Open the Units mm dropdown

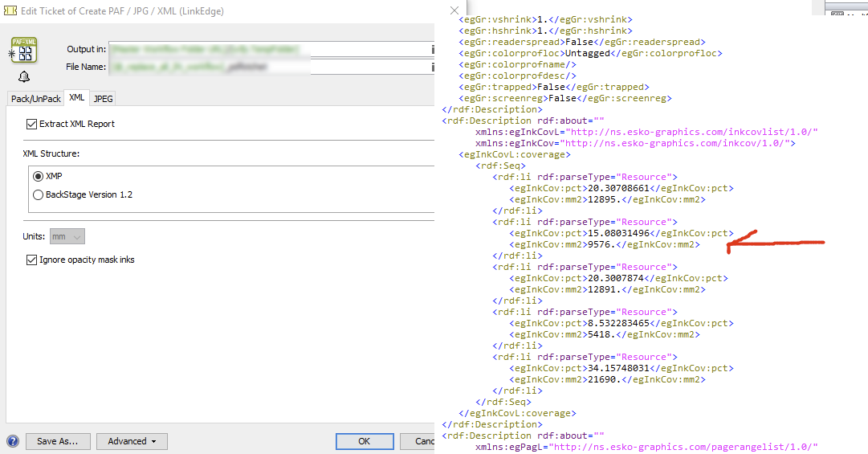[x=67, y=236]
